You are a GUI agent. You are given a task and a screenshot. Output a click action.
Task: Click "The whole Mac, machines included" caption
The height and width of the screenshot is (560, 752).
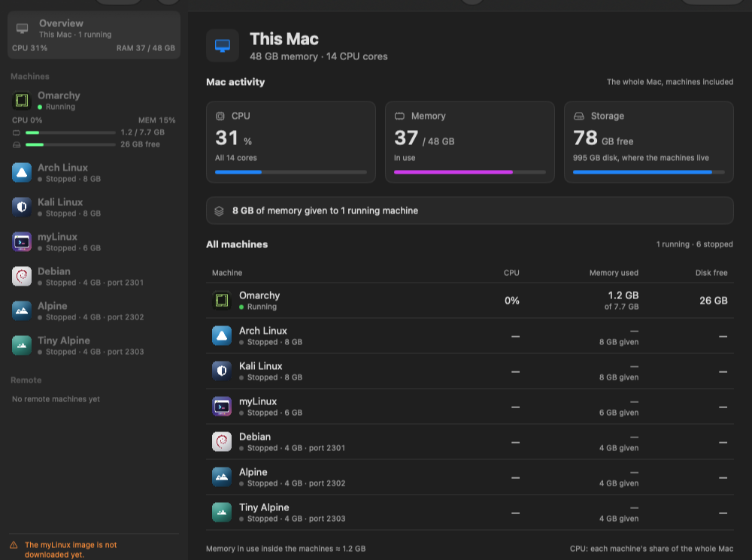click(x=670, y=82)
